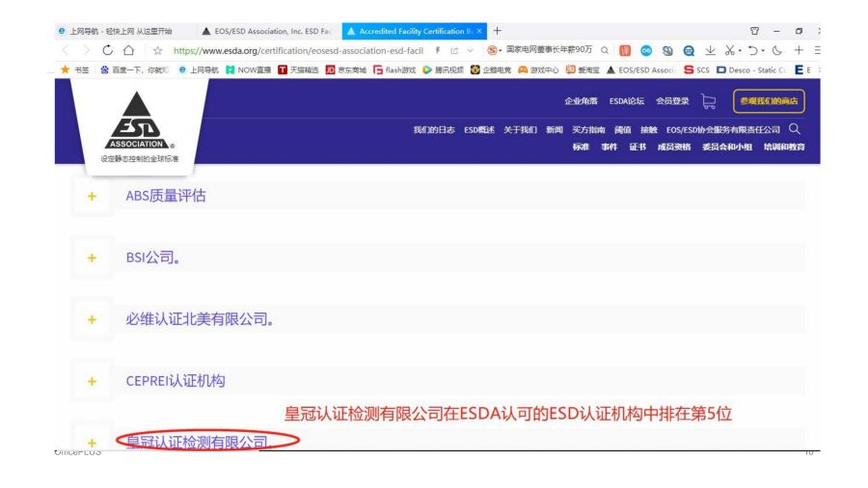Click the browser back arrow
Viewport: 868px width, 488px height.
(x=66, y=50)
